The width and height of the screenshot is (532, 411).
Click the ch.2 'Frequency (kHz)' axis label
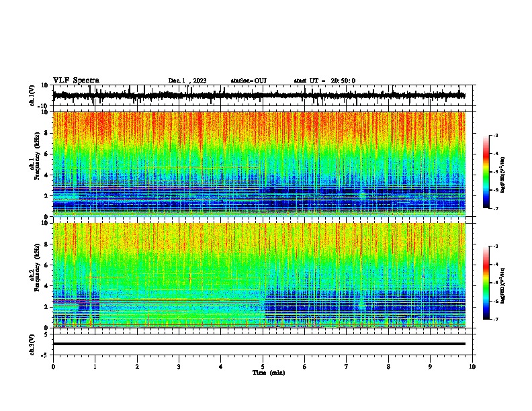pos(37,267)
